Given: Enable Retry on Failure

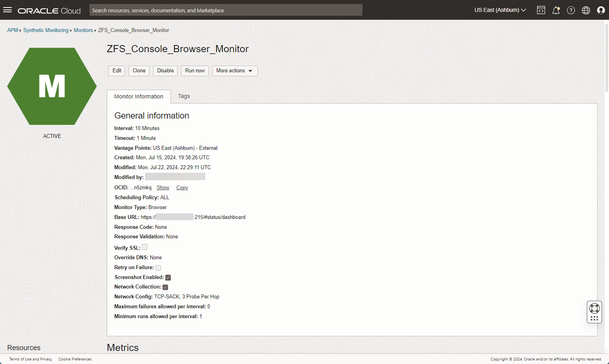Looking at the screenshot, I should click(x=158, y=268).
